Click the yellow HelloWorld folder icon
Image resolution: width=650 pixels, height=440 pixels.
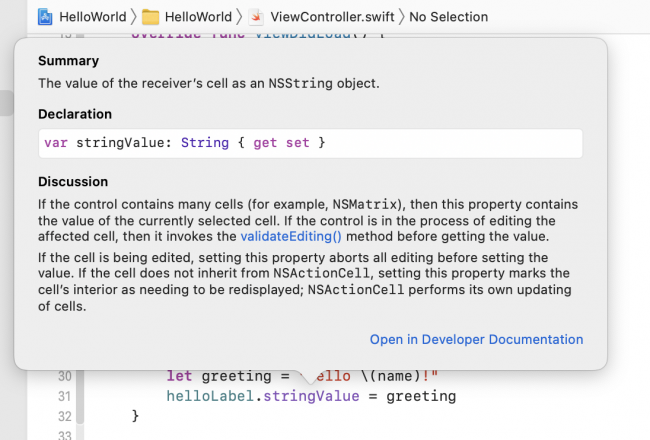tap(151, 17)
